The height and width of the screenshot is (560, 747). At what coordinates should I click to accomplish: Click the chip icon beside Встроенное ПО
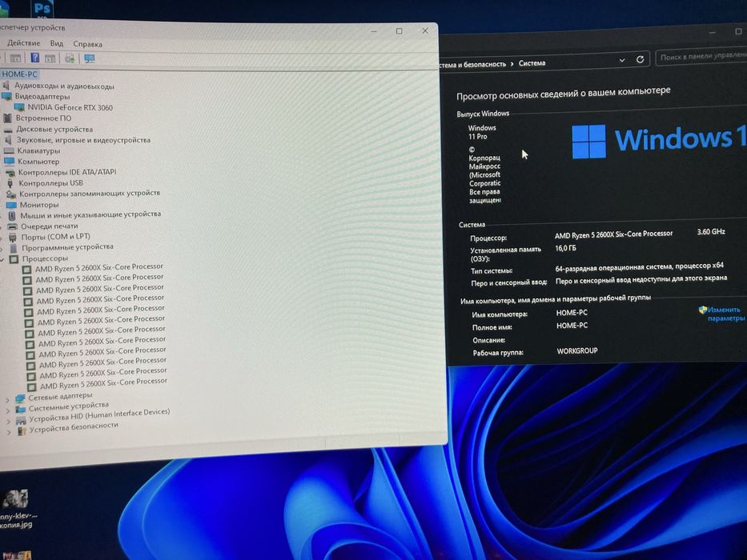coord(8,118)
